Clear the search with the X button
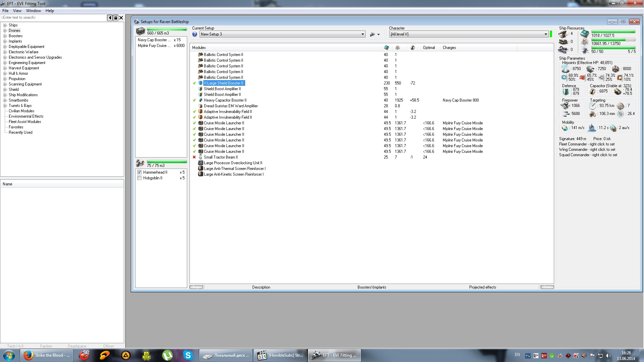The image size is (644, 362). [121, 18]
